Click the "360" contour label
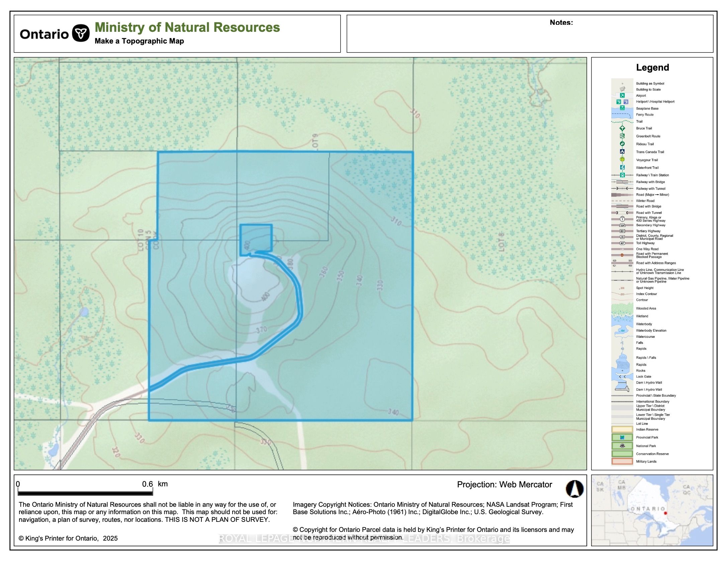Screen dimensions: 728x561 (x=324, y=272)
